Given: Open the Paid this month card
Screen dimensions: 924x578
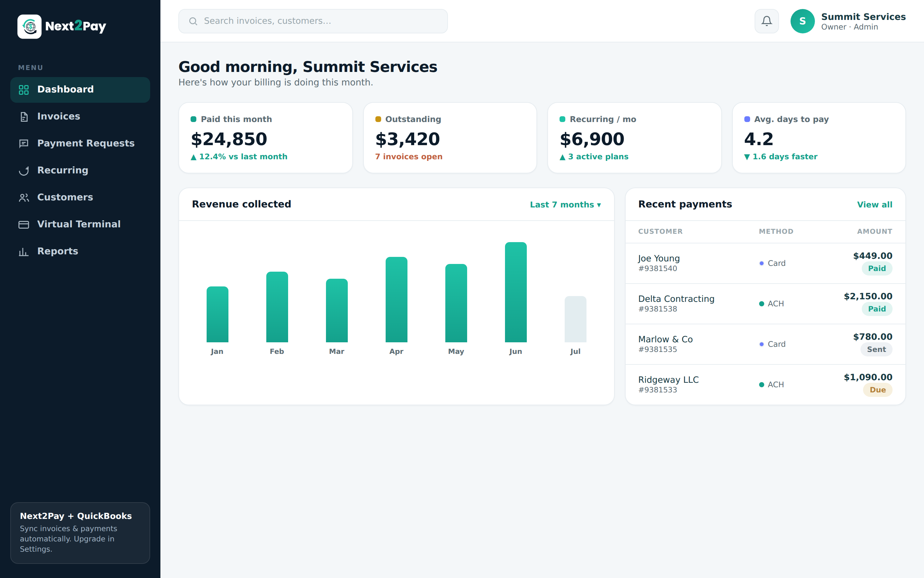Looking at the screenshot, I should pyautogui.click(x=265, y=138).
